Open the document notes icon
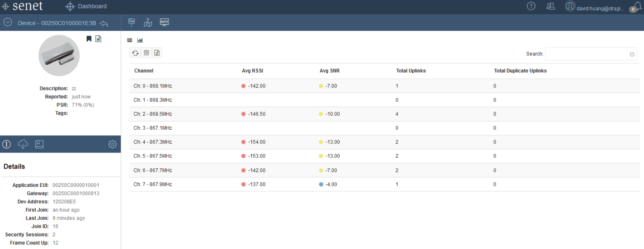Image resolution: width=644 pixels, height=249 pixels. coord(98,39)
